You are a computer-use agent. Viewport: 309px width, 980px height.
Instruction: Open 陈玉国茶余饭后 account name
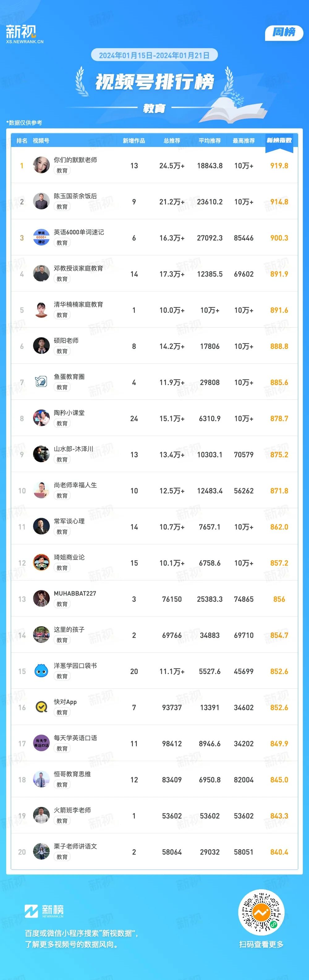[x=75, y=196]
